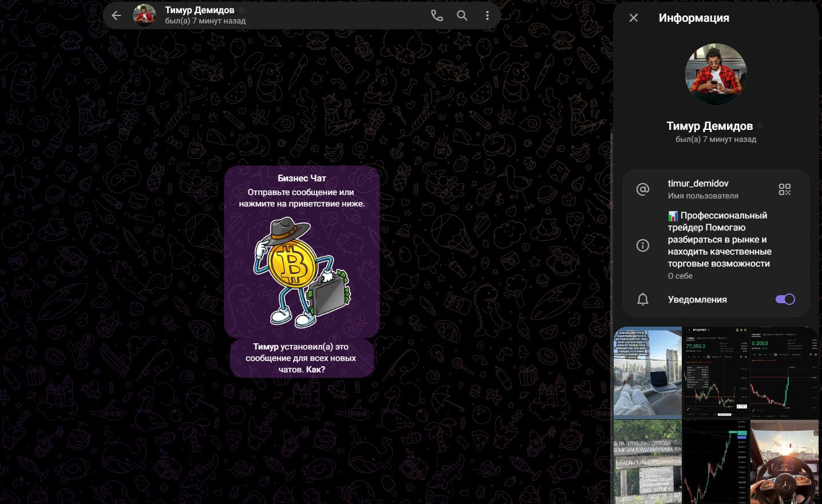The width and height of the screenshot is (822, 504).
Task: Click the "Как?" link in greeting message
Action: (315, 370)
